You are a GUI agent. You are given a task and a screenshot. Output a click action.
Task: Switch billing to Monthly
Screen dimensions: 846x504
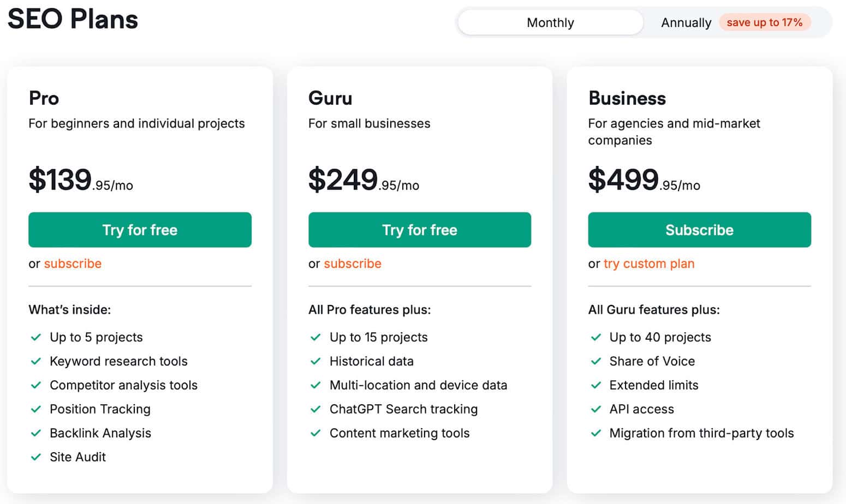click(x=550, y=22)
